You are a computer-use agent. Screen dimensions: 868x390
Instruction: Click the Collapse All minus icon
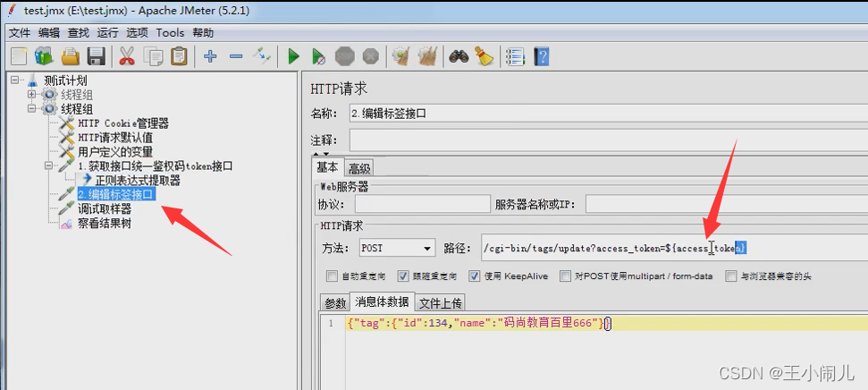pyautogui.click(x=236, y=56)
